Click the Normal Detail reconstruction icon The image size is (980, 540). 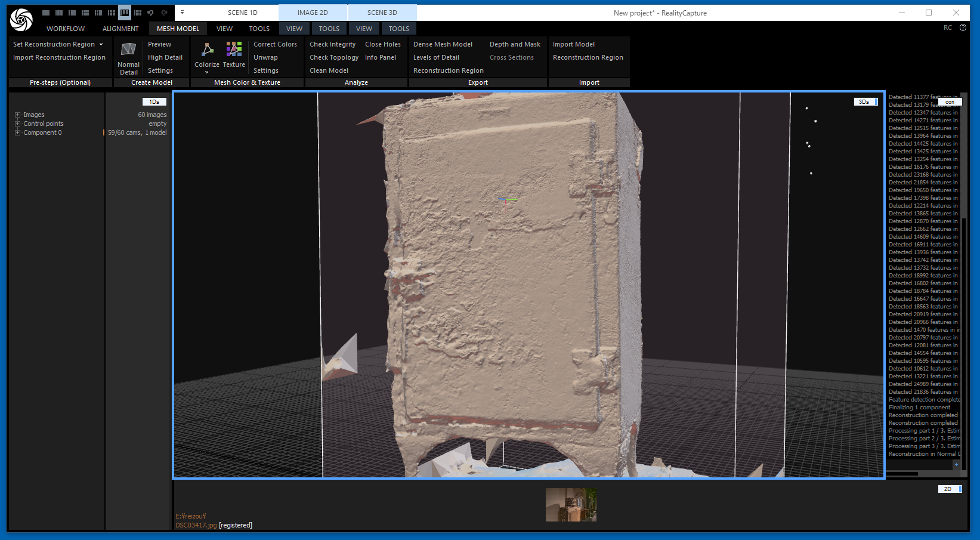click(x=128, y=50)
